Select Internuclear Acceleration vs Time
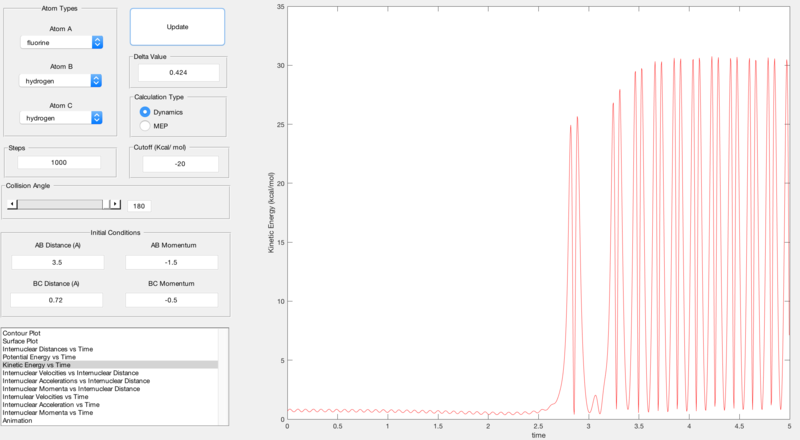Screen dimensions: 800x440 pyautogui.click(x=51, y=404)
